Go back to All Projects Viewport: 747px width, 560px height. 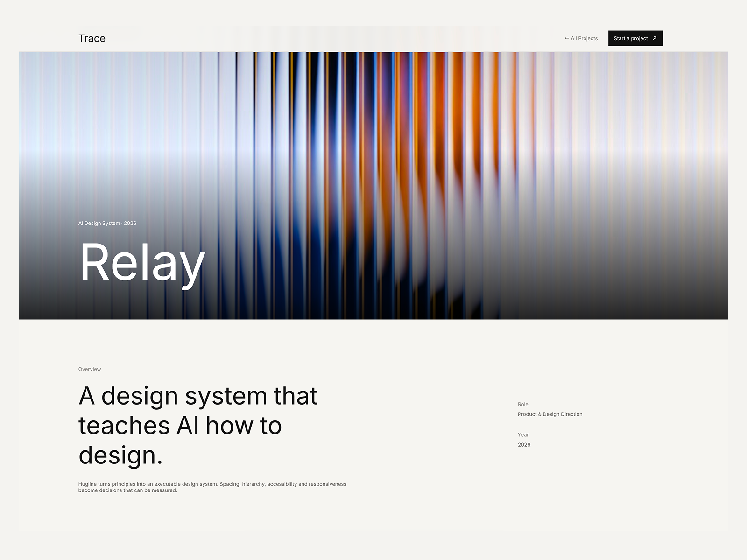coord(581,38)
